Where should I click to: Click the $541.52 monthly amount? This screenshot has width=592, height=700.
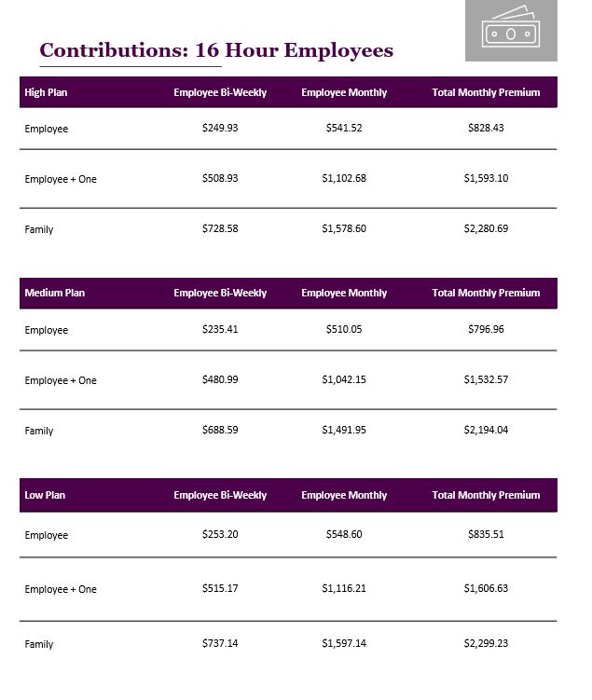[x=344, y=128]
